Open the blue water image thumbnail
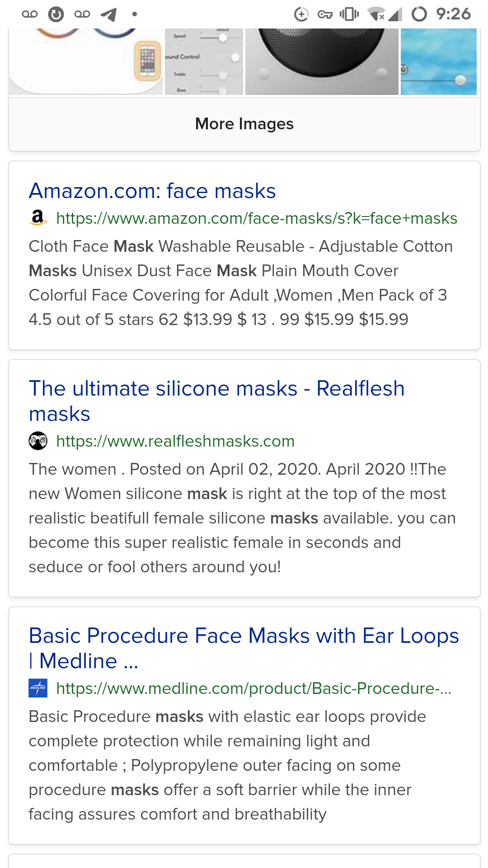 (438, 61)
